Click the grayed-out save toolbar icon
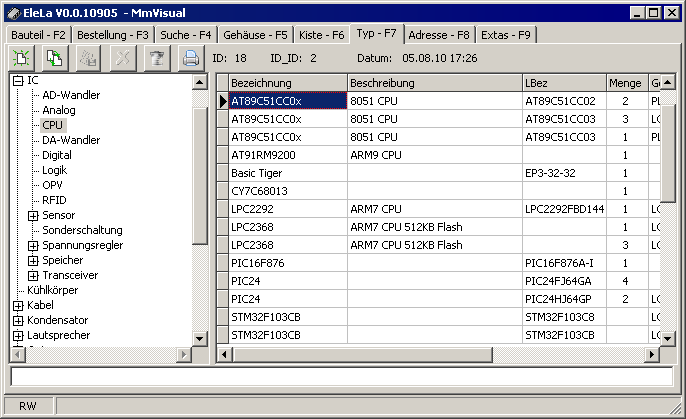Viewport: 686px width, 419px height. (x=88, y=58)
